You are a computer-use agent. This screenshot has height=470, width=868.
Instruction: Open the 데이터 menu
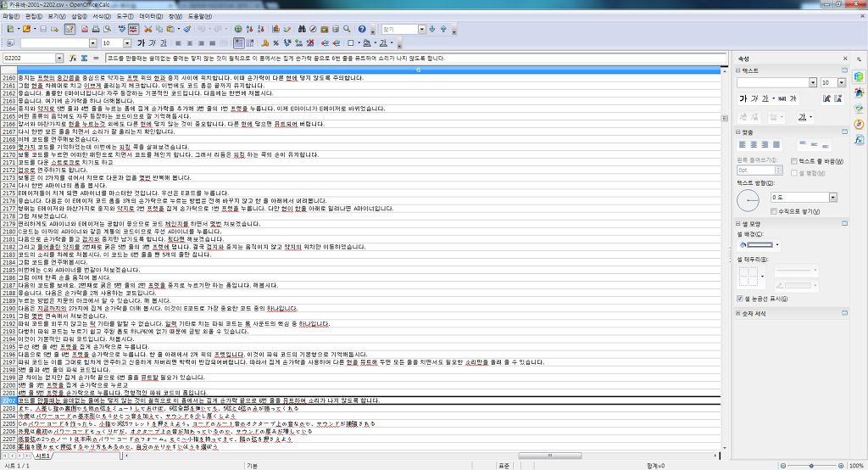[148, 16]
